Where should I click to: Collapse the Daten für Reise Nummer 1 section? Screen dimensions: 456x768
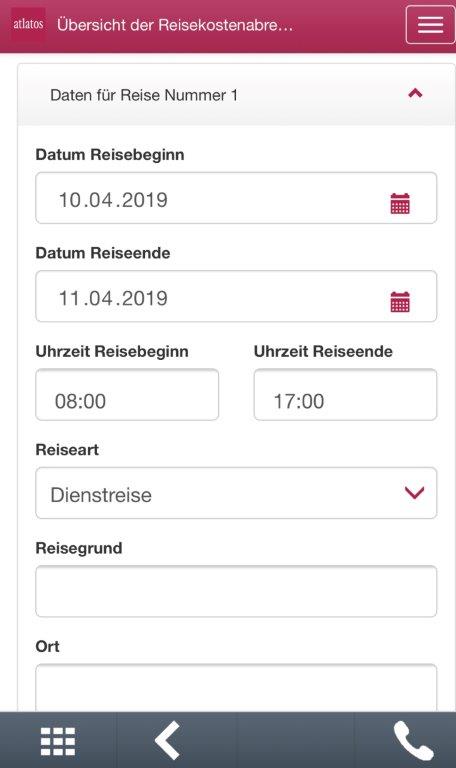[415, 93]
